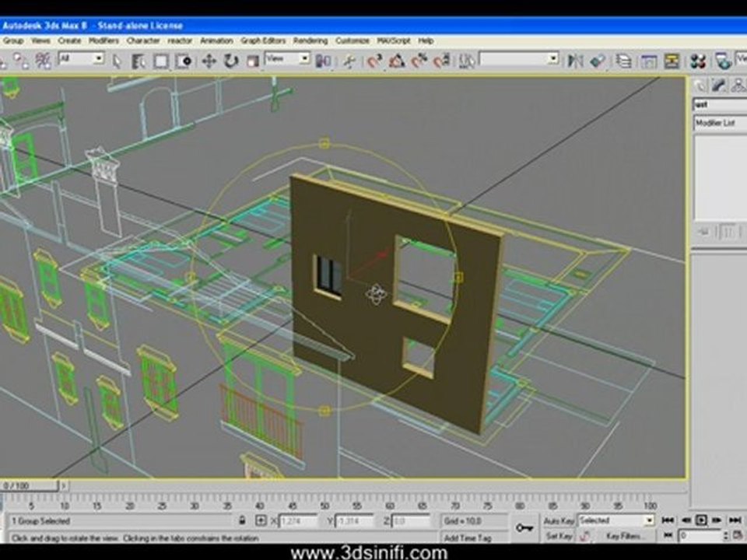This screenshot has height=560, width=747.
Task: Open the Layer Manager icon
Action: click(623, 61)
